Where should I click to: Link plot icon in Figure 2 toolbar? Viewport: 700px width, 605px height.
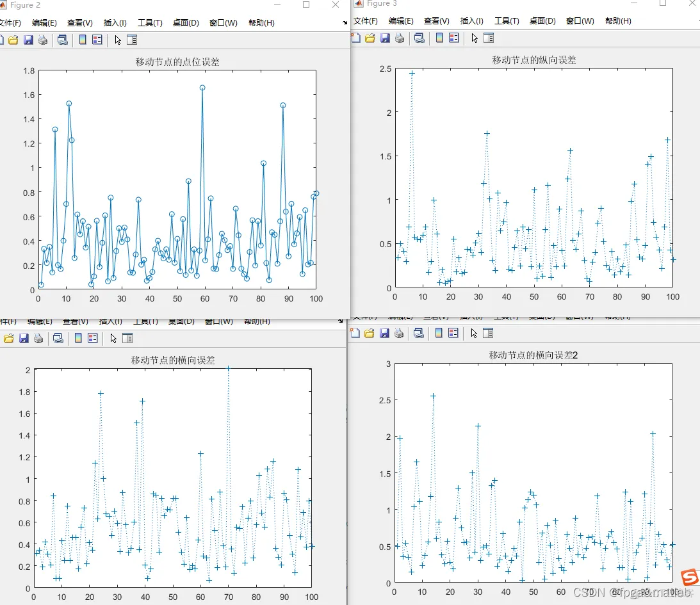[x=63, y=40]
